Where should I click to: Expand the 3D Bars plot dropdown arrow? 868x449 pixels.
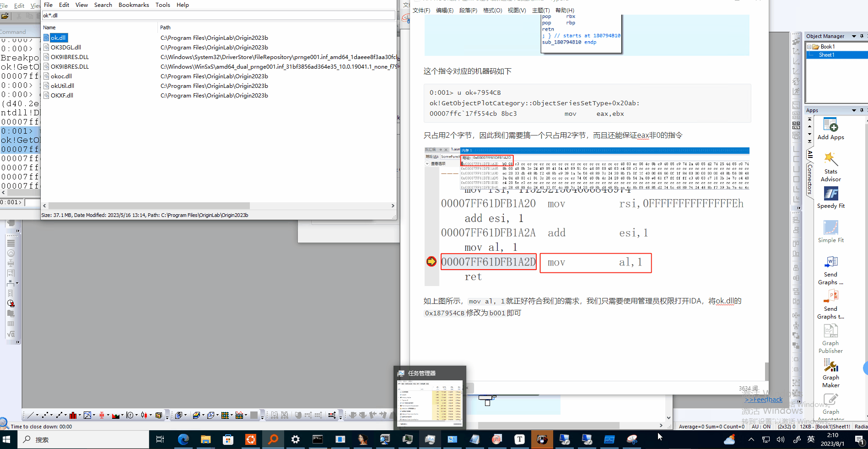tap(185, 415)
